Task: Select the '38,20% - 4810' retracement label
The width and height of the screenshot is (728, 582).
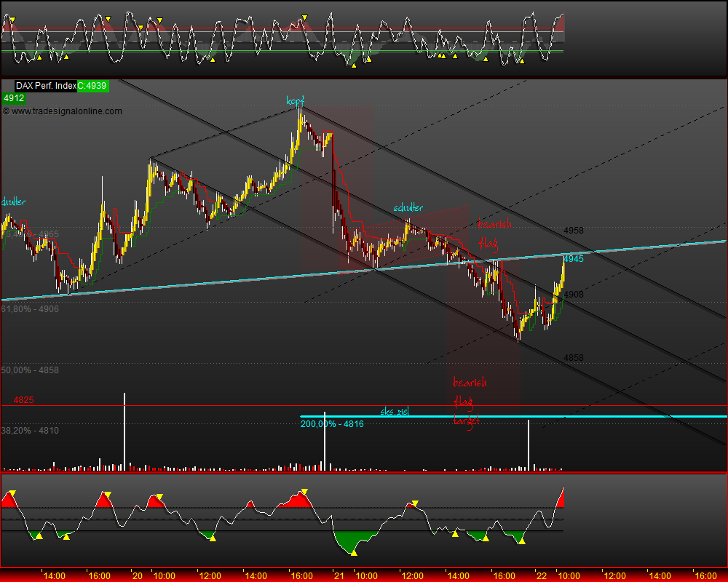Action: pyautogui.click(x=30, y=431)
